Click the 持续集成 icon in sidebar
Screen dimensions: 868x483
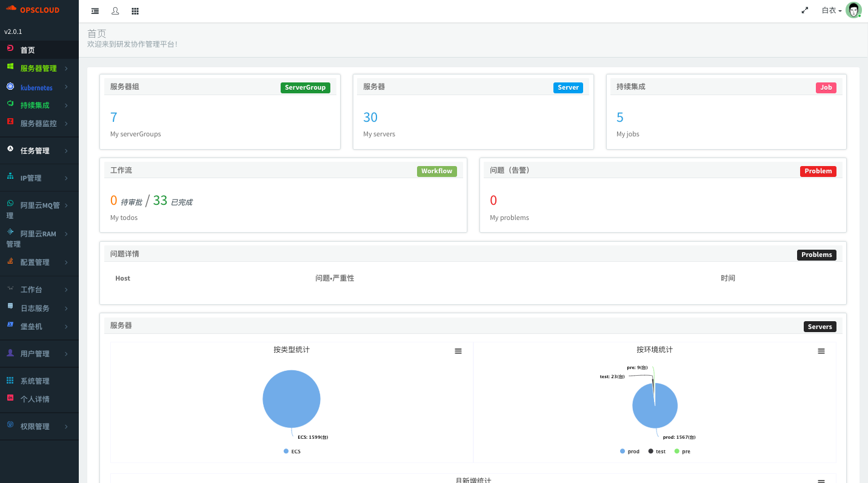10,104
